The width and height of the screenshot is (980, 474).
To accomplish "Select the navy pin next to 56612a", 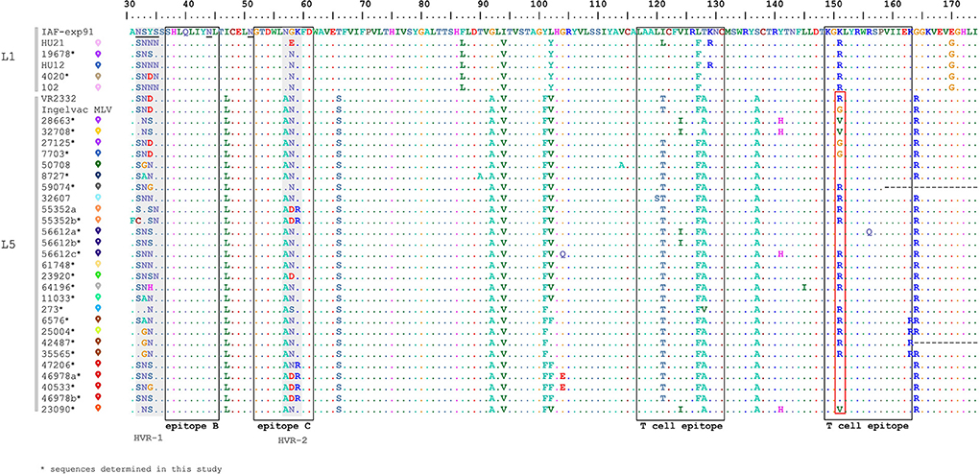I will pos(98,231).
